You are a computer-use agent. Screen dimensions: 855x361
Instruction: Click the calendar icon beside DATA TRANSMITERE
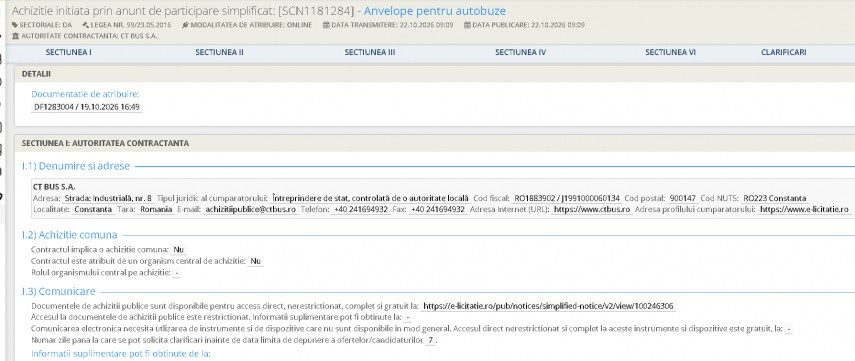point(326,25)
